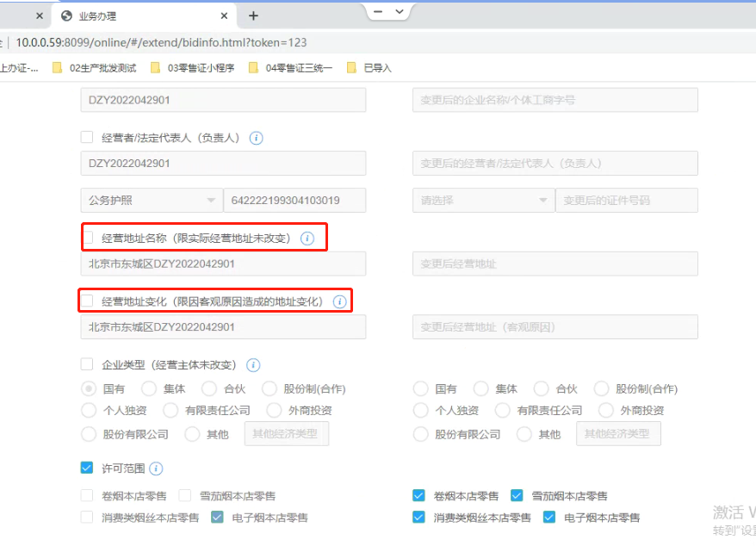Click info icon beside 经营者/法定代表人 label

click(256, 138)
